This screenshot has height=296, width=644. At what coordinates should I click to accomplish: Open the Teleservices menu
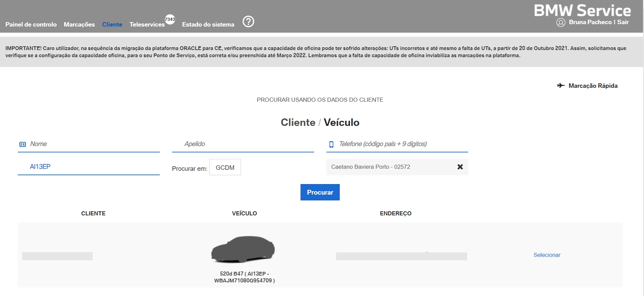tap(147, 24)
